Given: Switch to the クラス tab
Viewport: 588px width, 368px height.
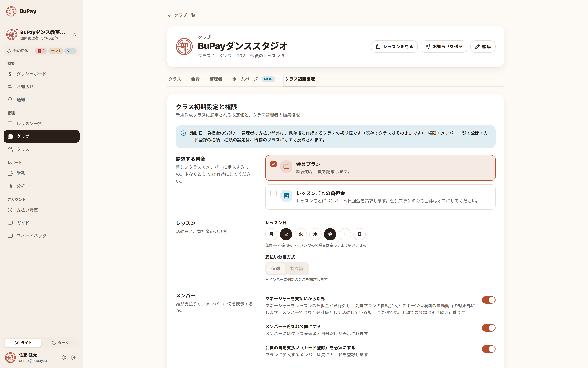Looking at the screenshot, I should pos(175,79).
